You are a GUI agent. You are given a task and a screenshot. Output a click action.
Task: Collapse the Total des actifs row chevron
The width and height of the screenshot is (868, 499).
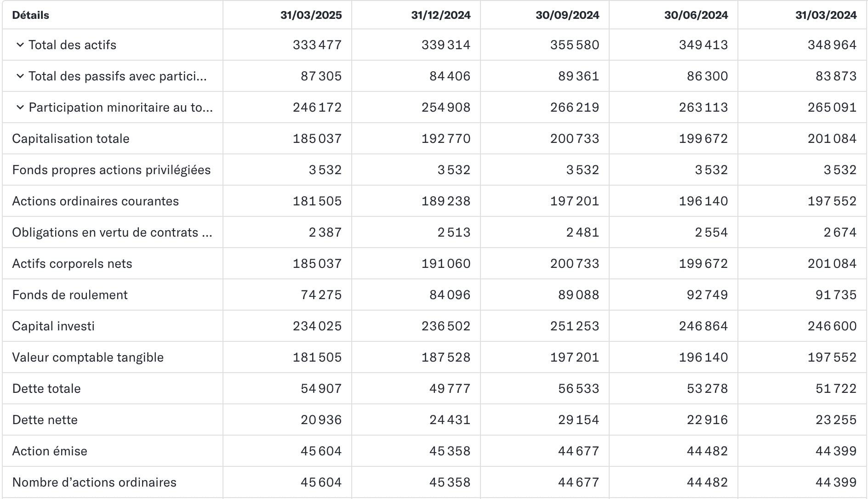coord(20,45)
